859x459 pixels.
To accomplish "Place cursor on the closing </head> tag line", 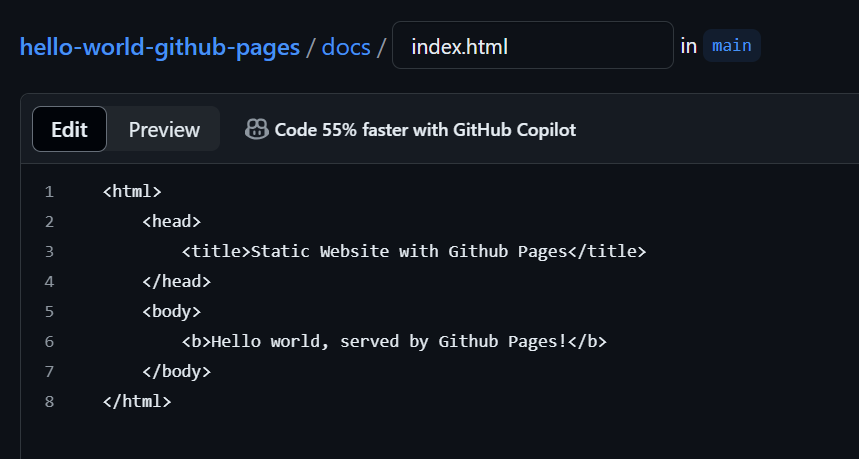I will pos(176,282).
